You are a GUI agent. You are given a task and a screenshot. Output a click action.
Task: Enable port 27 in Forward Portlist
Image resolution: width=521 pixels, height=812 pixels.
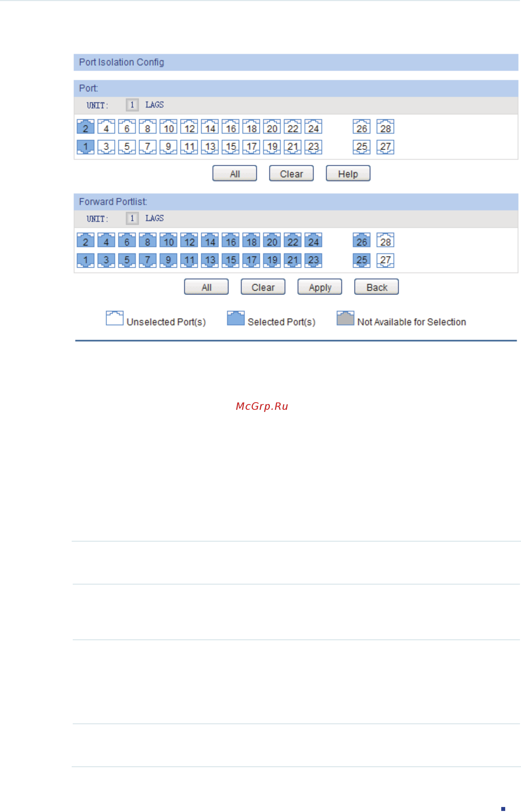point(385,261)
